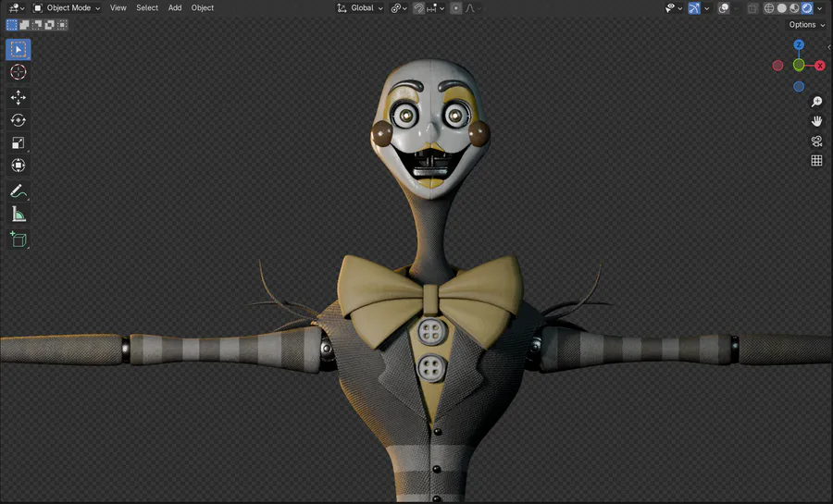
Task: Select set new selection mode
Action: point(12,25)
